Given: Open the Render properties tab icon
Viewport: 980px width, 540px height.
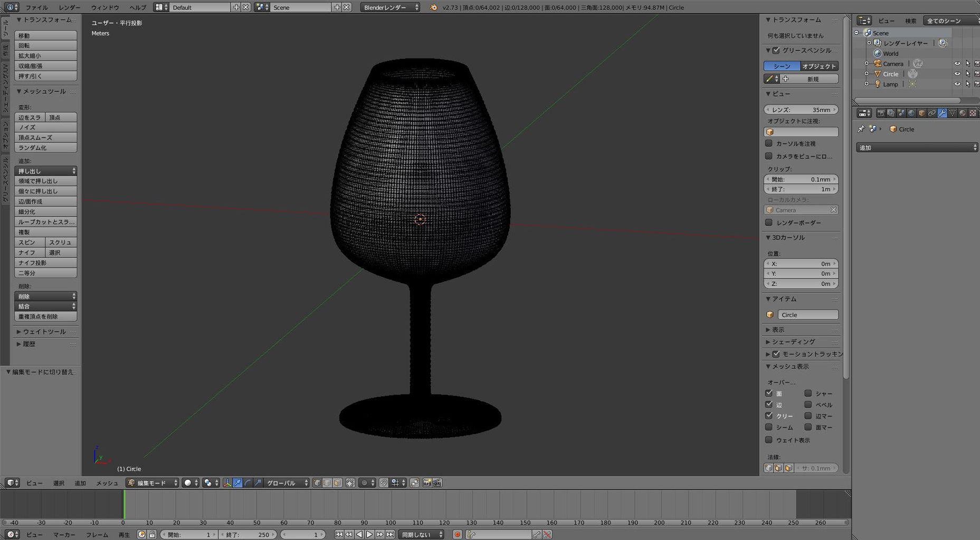Looking at the screenshot, I should tap(881, 113).
